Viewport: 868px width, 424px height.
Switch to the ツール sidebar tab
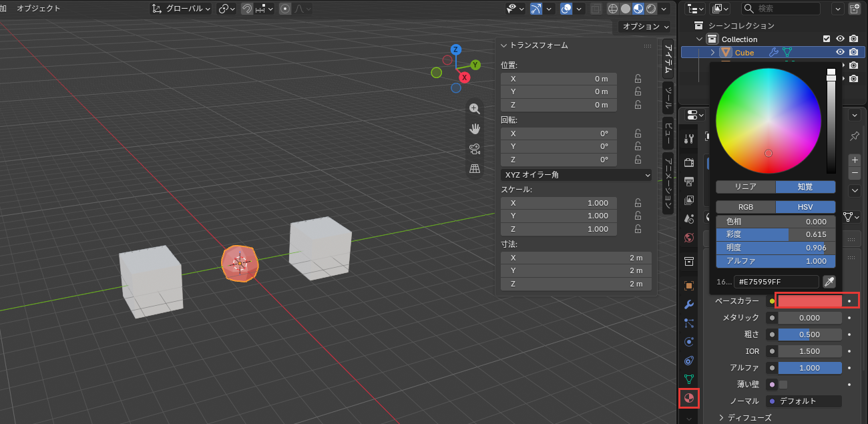(x=668, y=98)
